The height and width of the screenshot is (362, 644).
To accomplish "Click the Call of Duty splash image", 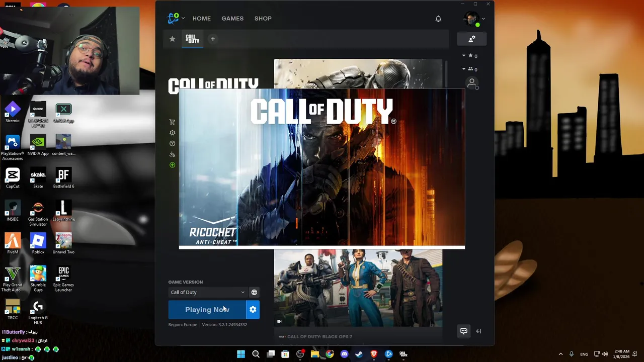I will click(322, 168).
